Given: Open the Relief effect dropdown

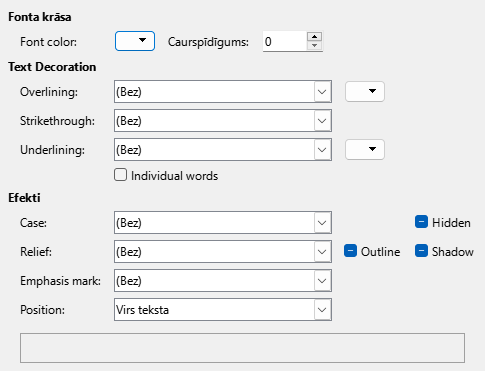Looking at the screenshot, I should coord(223,251).
